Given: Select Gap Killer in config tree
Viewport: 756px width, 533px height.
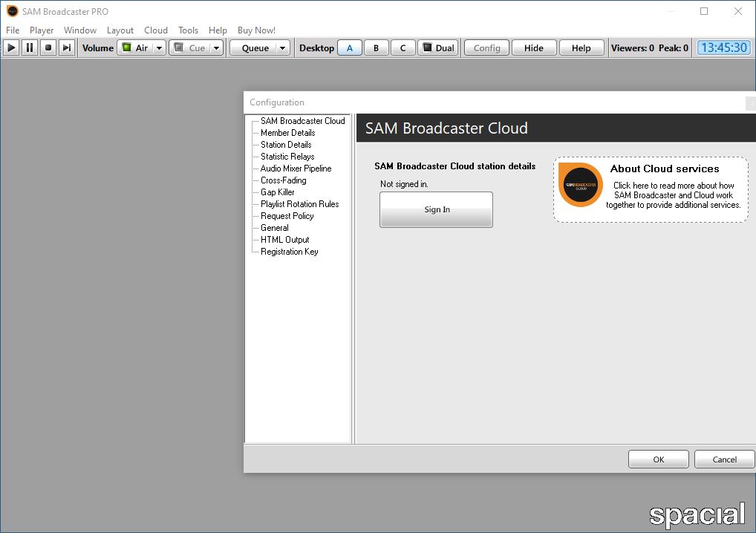Looking at the screenshot, I should 277,192.
